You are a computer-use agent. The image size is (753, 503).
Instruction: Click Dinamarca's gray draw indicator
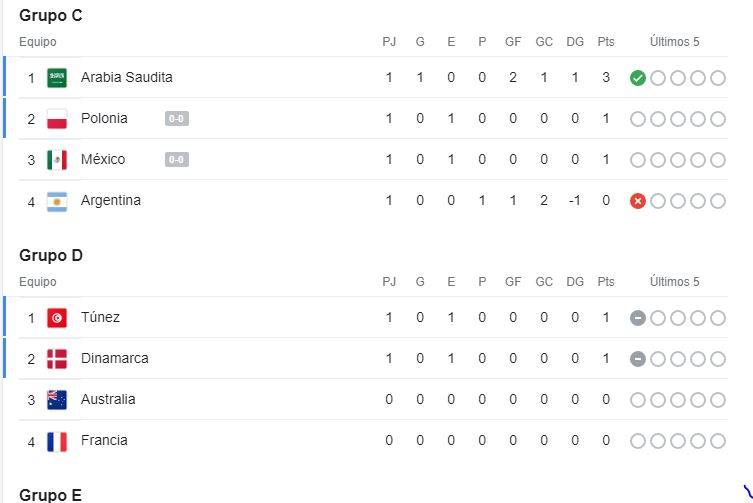click(638, 359)
